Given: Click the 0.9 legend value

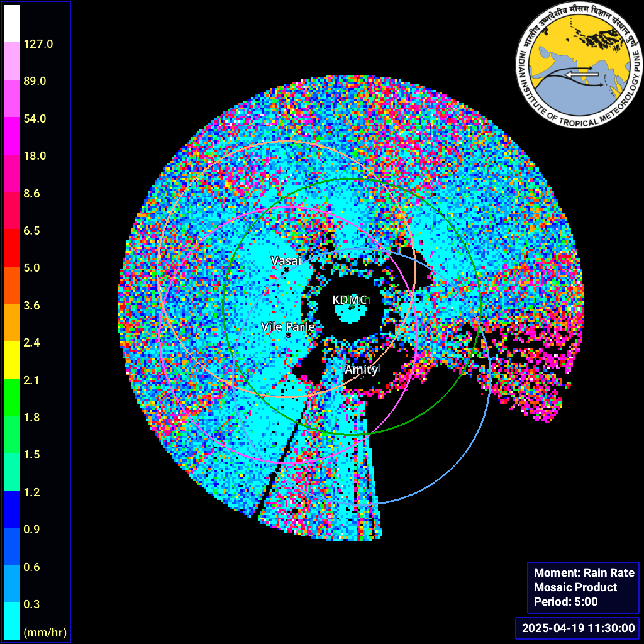Looking at the screenshot, I should coord(31,529).
